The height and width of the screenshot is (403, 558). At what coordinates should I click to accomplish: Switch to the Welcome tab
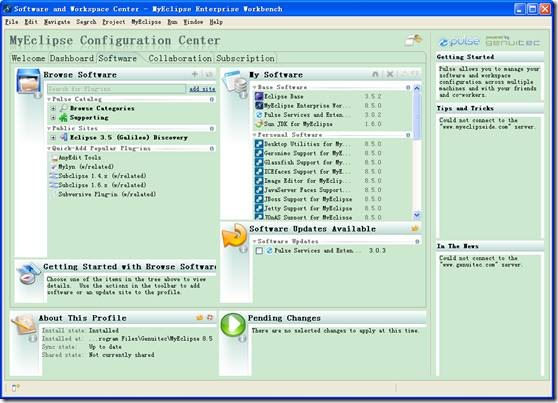(28, 58)
